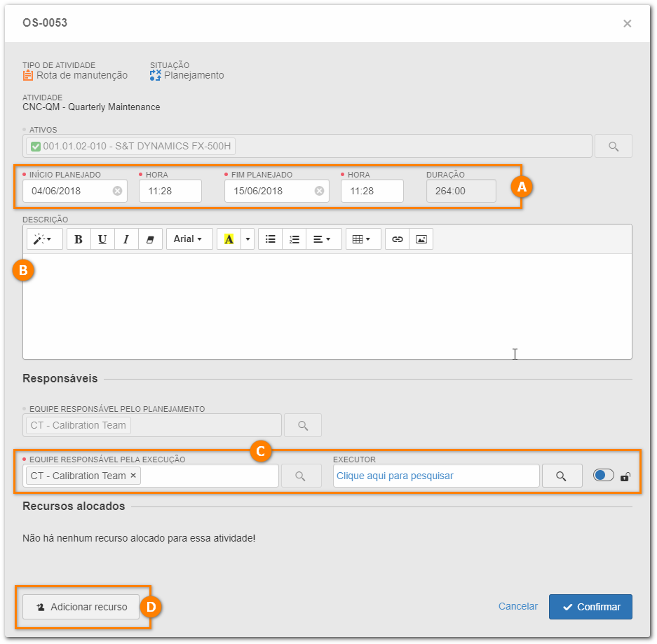Open the paragraph alignment dropdown
This screenshot has height=644, width=657.
(x=324, y=239)
